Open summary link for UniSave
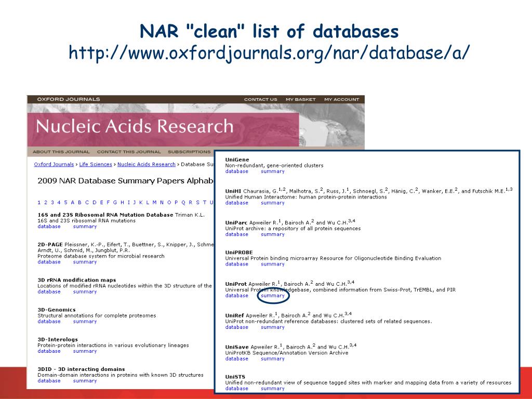Image resolution: width=532 pixels, height=399 pixels. coord(272,358)
